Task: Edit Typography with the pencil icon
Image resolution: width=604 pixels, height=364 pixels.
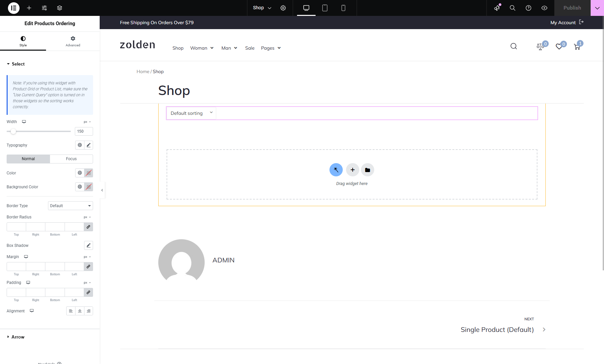Action: [x=88, y=145]
